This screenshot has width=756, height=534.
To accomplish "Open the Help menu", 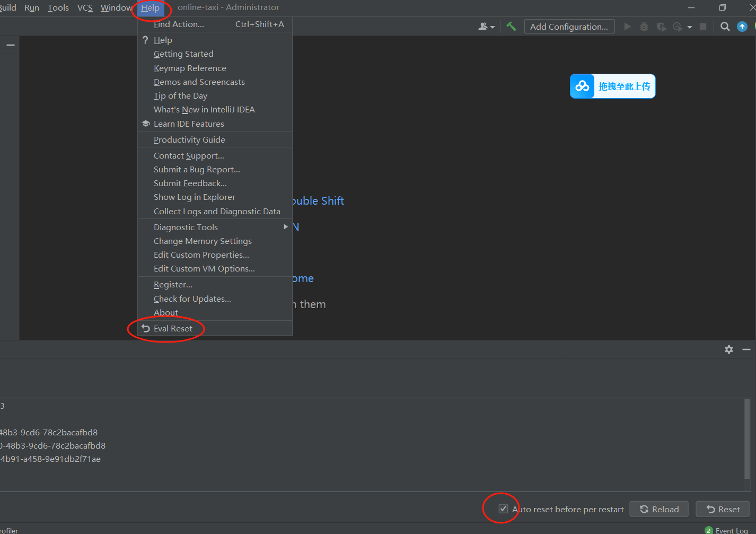I will [x=150, y=7].
